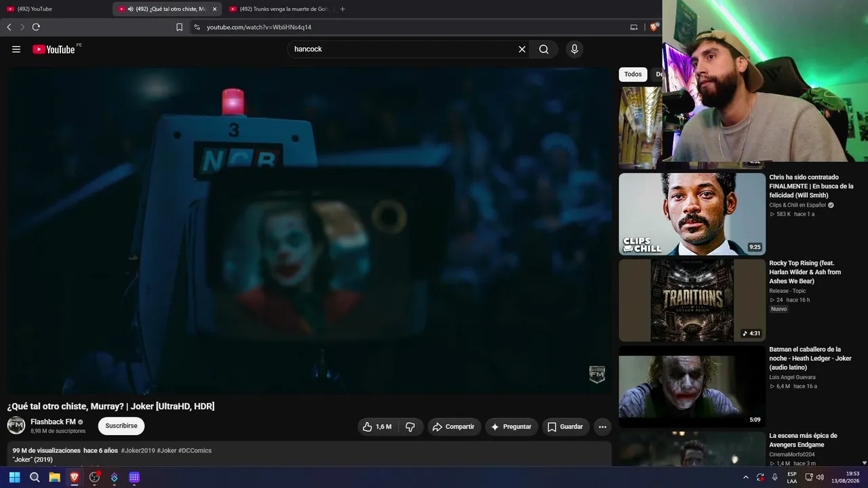Clear the 'hancock' search text
The image size is (868, 488).
tap(522, 49)
